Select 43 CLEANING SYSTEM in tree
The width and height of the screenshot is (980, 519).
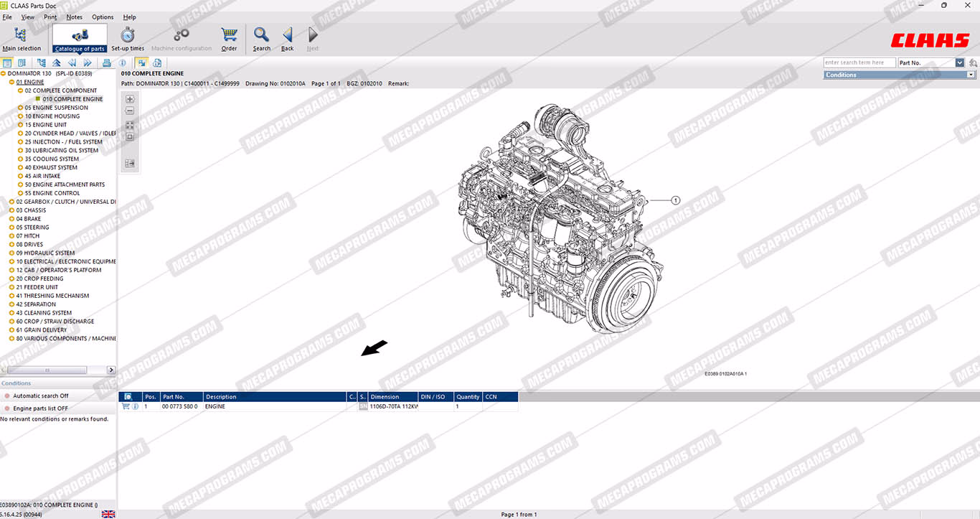coord(44,313)
